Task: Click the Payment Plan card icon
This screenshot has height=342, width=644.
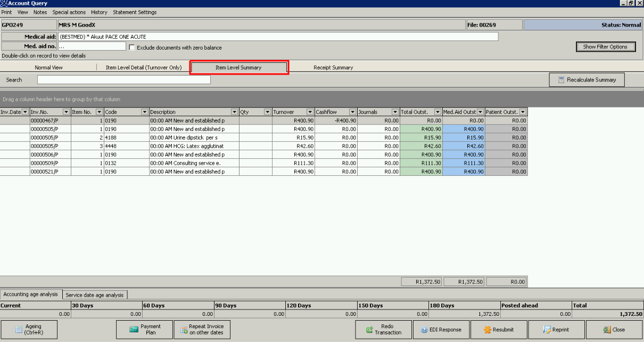Action: (x=134, y=330)
